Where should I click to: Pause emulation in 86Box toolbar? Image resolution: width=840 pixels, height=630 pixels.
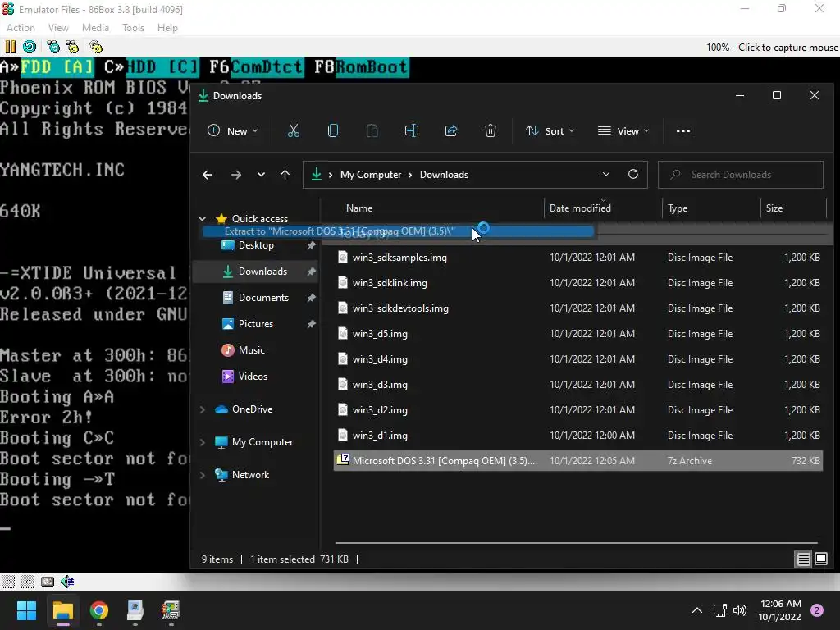10,47
